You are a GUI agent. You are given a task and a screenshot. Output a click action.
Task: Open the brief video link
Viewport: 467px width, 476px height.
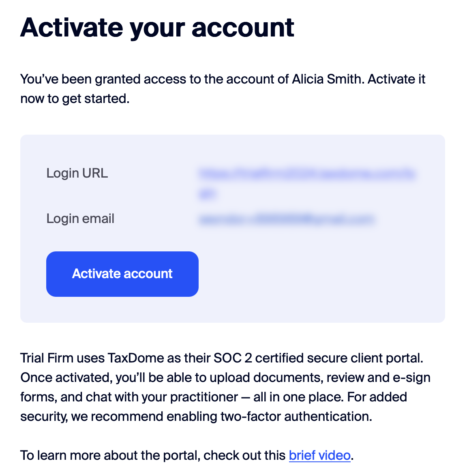[x=319, y=455]
